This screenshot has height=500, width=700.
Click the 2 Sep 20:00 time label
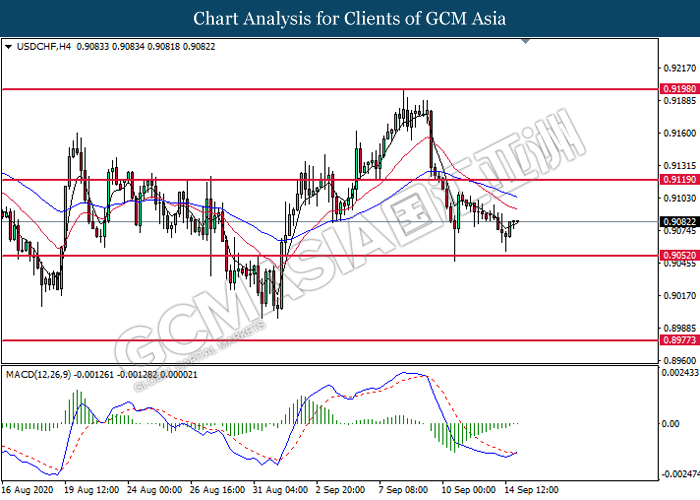click(340, 490)
